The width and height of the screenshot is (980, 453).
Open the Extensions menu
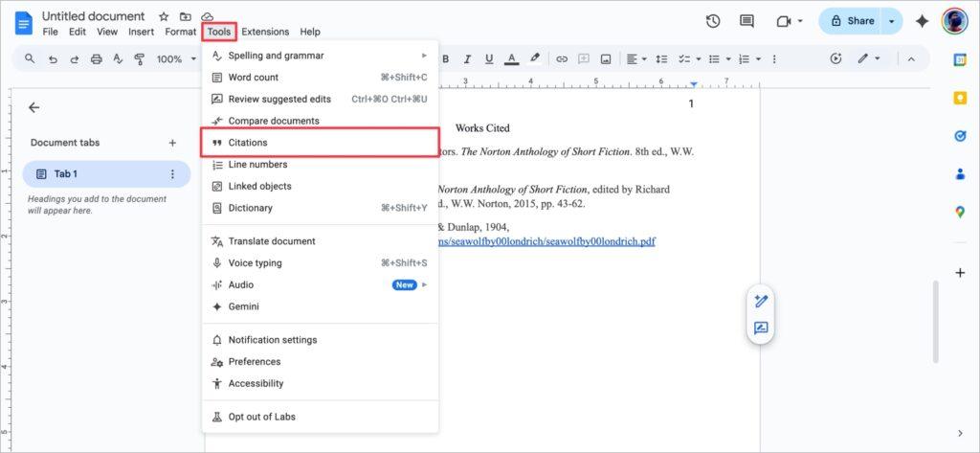[266, 32]
